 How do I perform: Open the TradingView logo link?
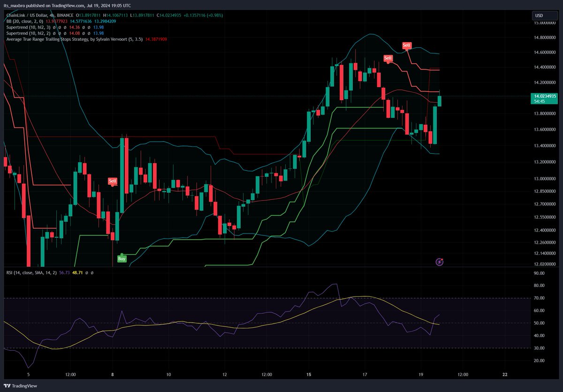click(20, 386)
